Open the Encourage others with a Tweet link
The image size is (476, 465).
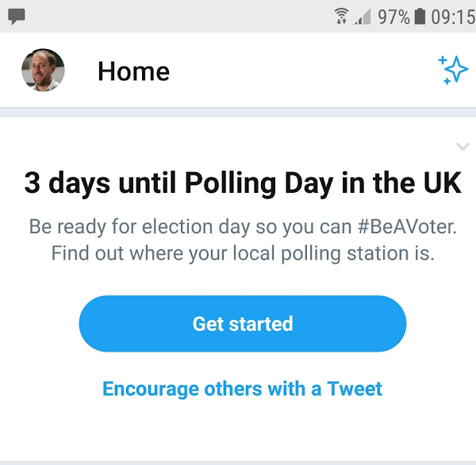coord(242,389)
